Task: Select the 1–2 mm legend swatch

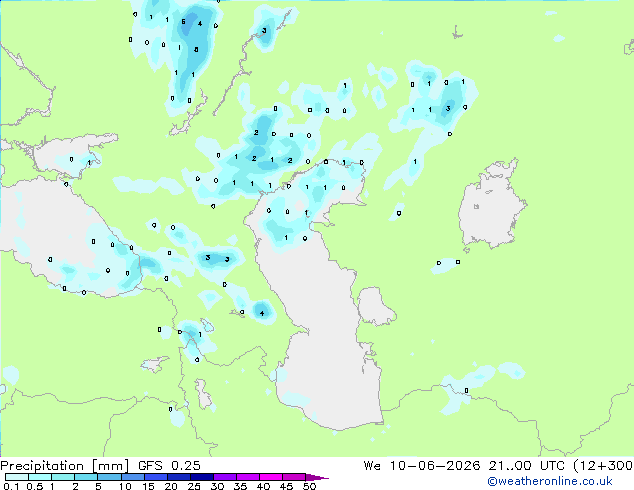Action: [63, 477]
